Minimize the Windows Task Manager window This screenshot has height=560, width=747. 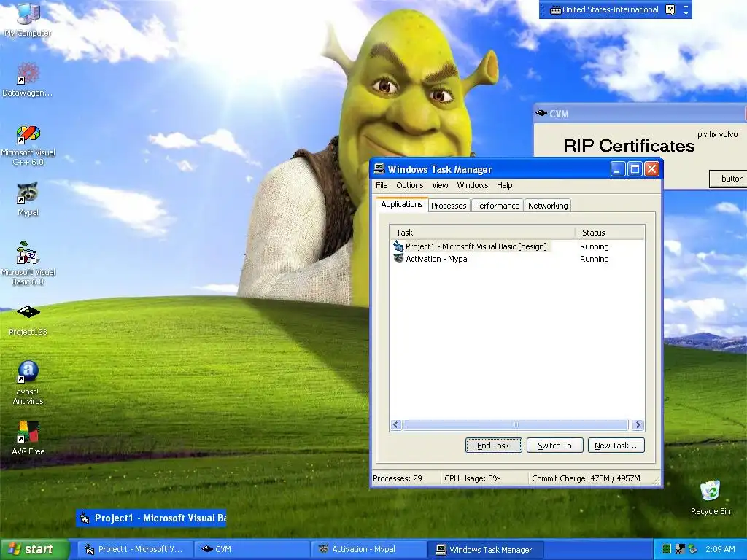pos(618,169)
